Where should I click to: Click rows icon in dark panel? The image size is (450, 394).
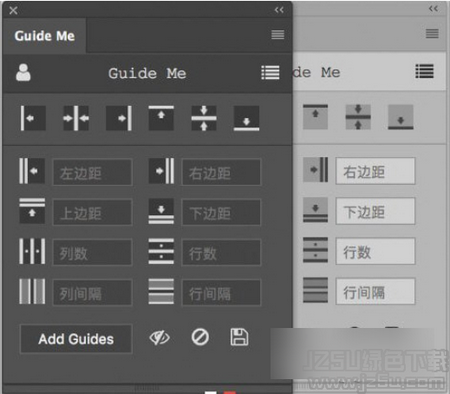pyautogui.click(x=161, y=251)
